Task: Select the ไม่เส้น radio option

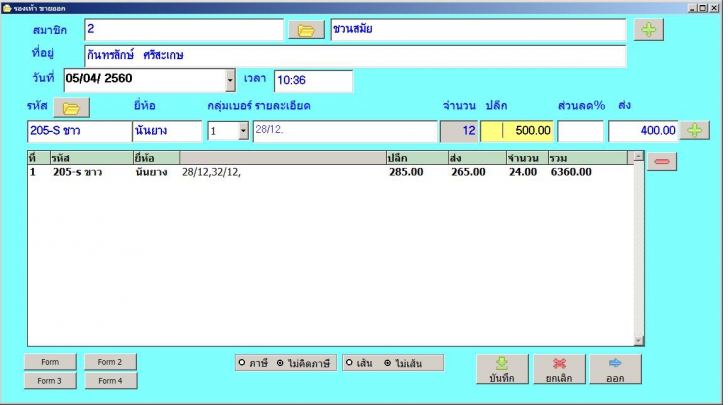Action: 403,363
